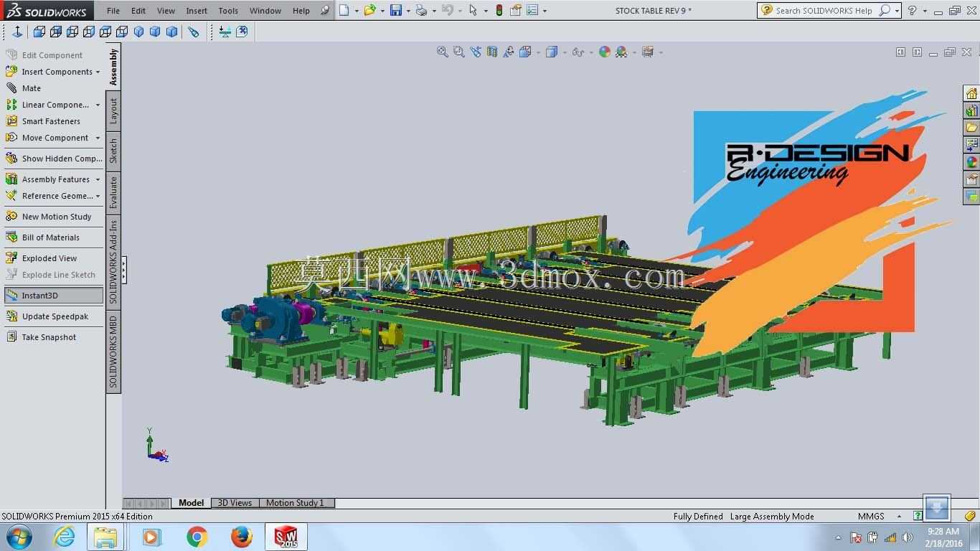The width and height of the screenshot is (980, 551).
Task: Collapse the left panel with the splitter handle
Action: point(124,270)
